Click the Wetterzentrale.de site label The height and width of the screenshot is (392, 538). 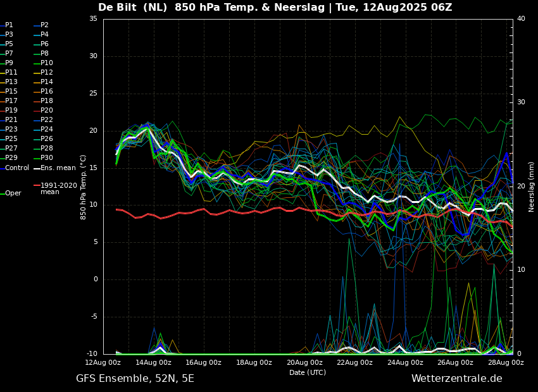click(456, 379)
